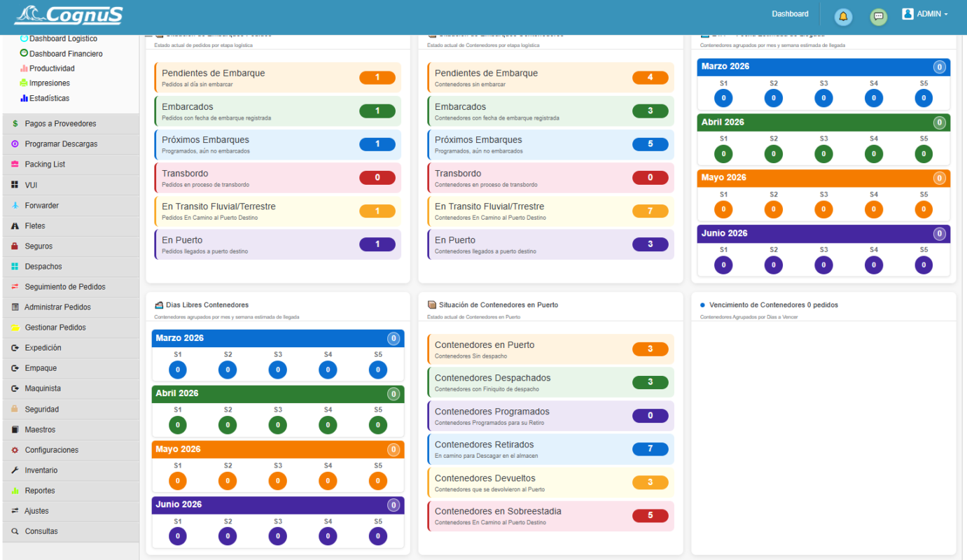
Task: Click the Cognus logo
Action: [x=69, y=15]
